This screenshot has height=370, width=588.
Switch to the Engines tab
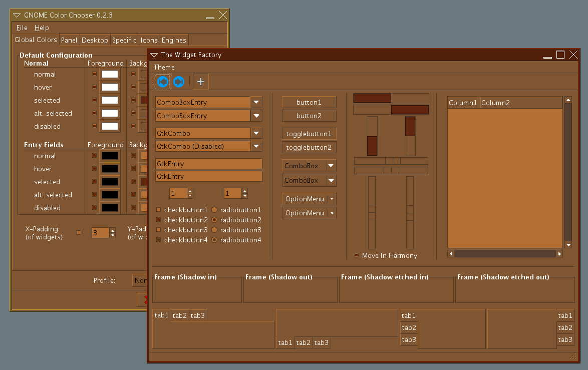click(174, 40)
